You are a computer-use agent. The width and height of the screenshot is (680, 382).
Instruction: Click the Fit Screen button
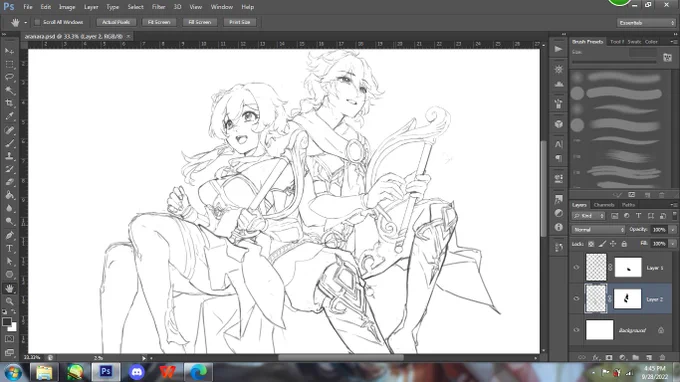[159, 22]
